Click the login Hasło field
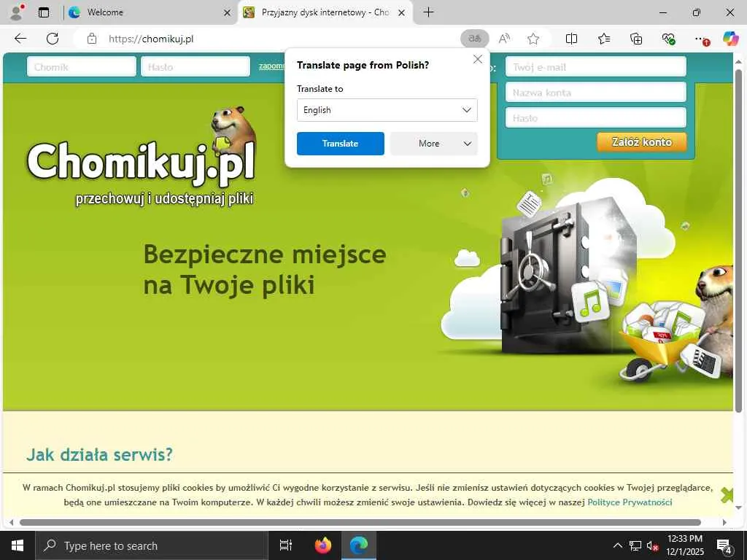The width and height of the screenshot is (747, 560). pos(196,66)
